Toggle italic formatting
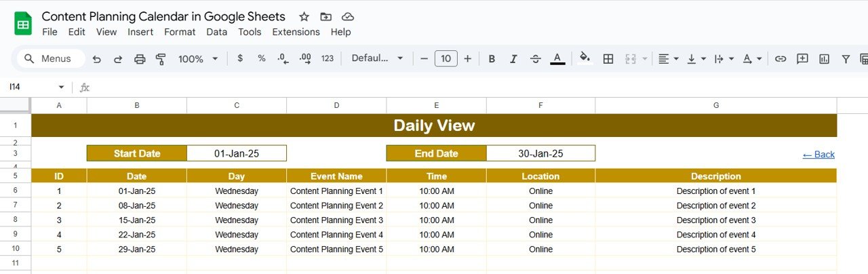 513,59
